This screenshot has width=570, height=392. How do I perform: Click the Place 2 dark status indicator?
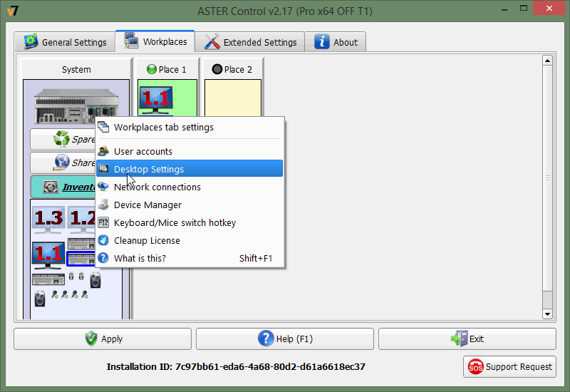click(217, 70)
